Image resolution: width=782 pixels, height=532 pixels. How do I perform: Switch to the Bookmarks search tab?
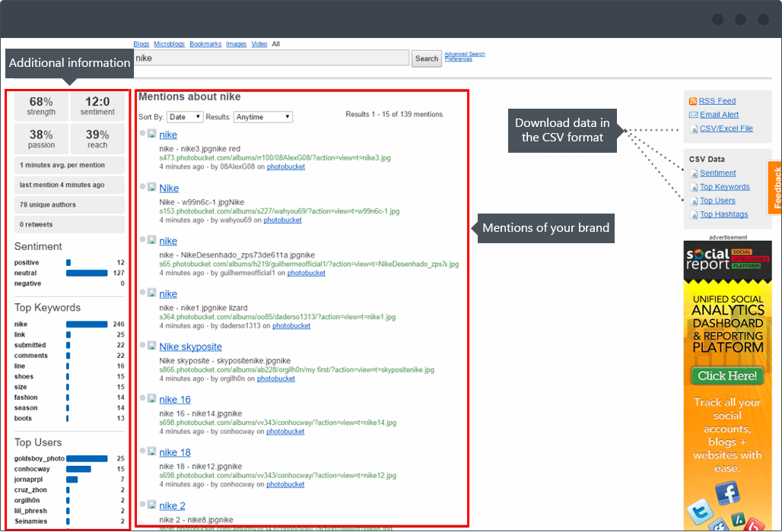click(205, 44)
